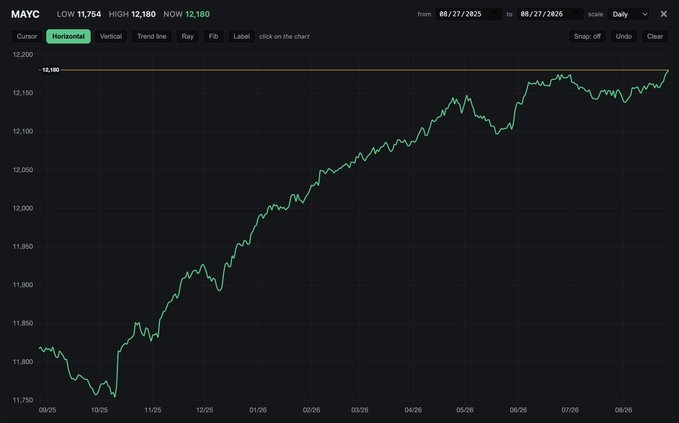Click the 01/26 x-axis label
This screenshot has height=423, width=679.
coord(258,410)
